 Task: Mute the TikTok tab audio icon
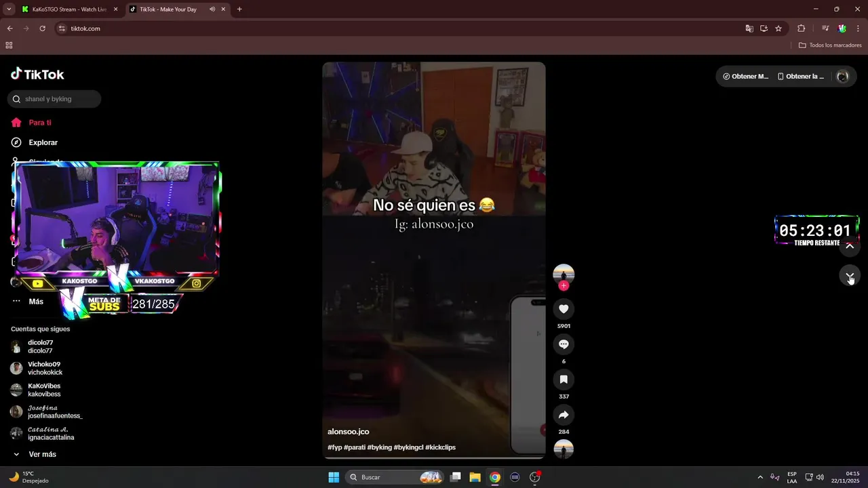pyautogui.click(x=212, y=9)
